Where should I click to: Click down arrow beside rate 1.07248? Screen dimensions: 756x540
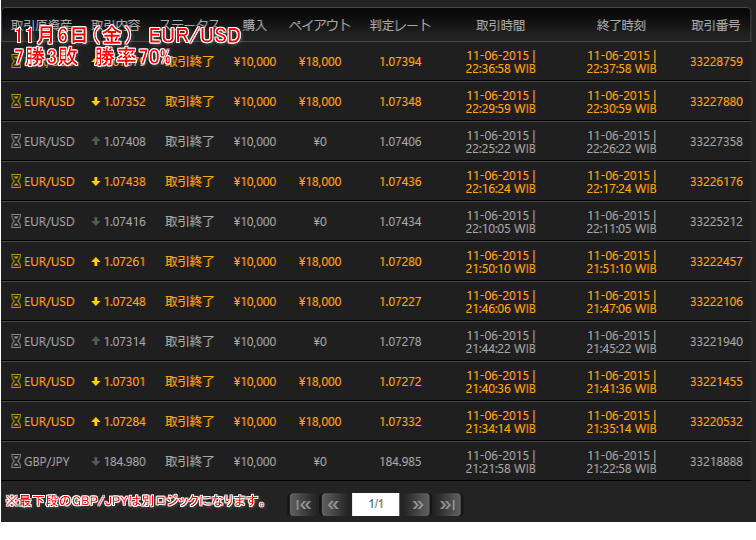click(x=95, y=302)
